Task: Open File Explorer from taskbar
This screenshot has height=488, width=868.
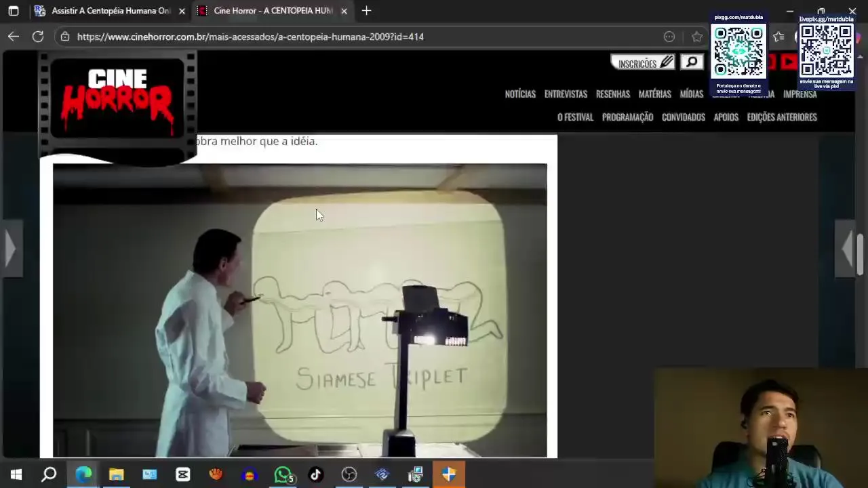Action: [117, 474]
